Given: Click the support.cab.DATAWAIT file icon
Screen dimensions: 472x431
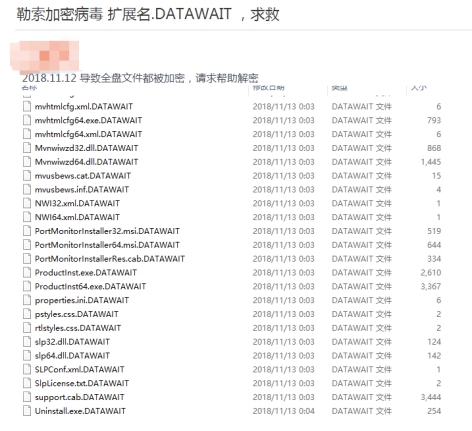Looking at the screenshot, I should click(x=27, y=397).
